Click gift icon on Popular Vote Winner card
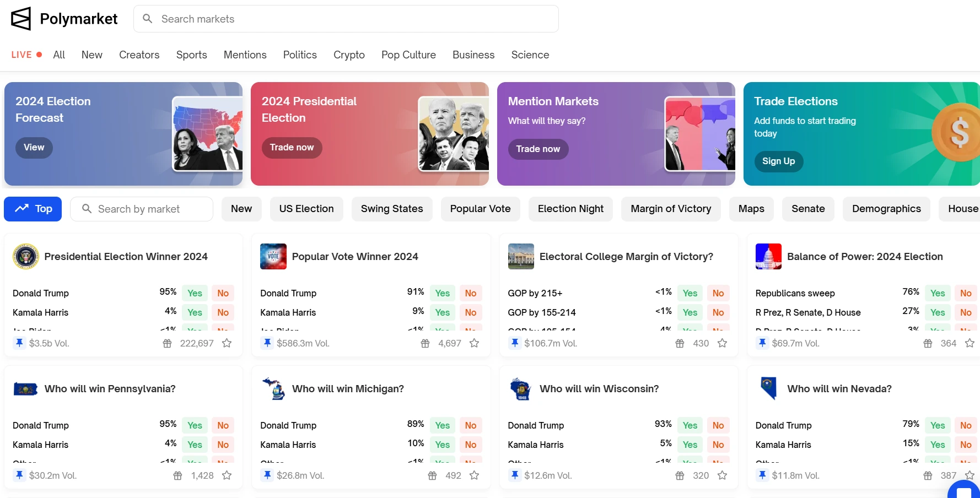 coord(425,343)
